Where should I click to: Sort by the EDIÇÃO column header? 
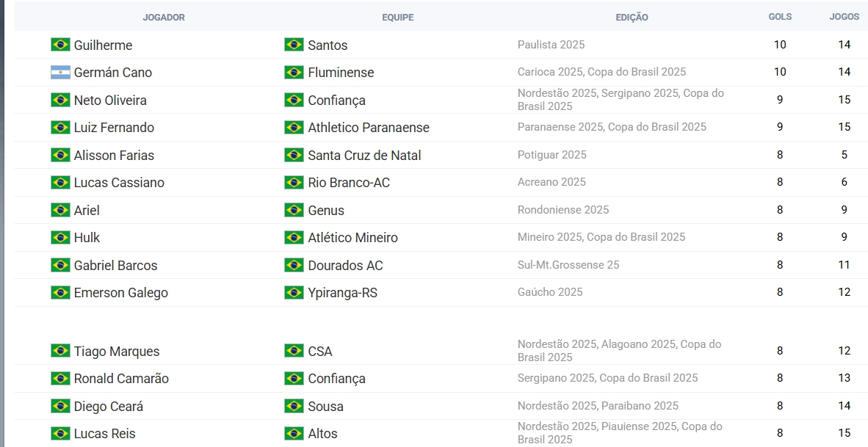coord(632,17)
